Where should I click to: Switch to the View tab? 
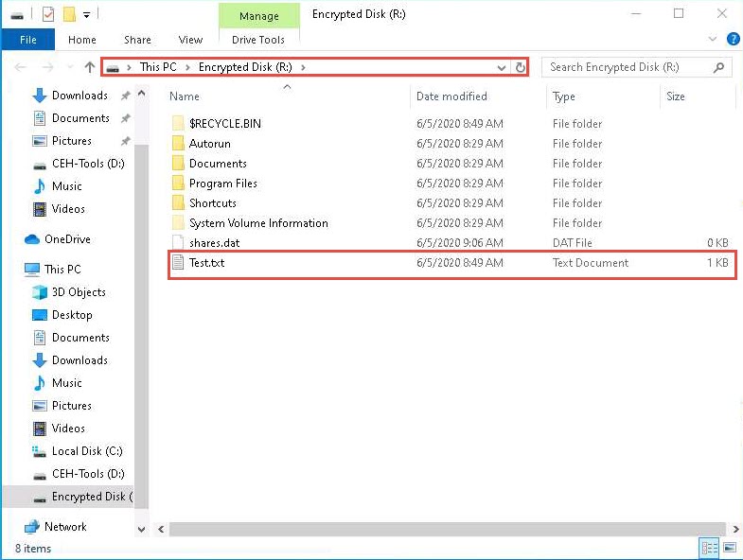[190, 40]
